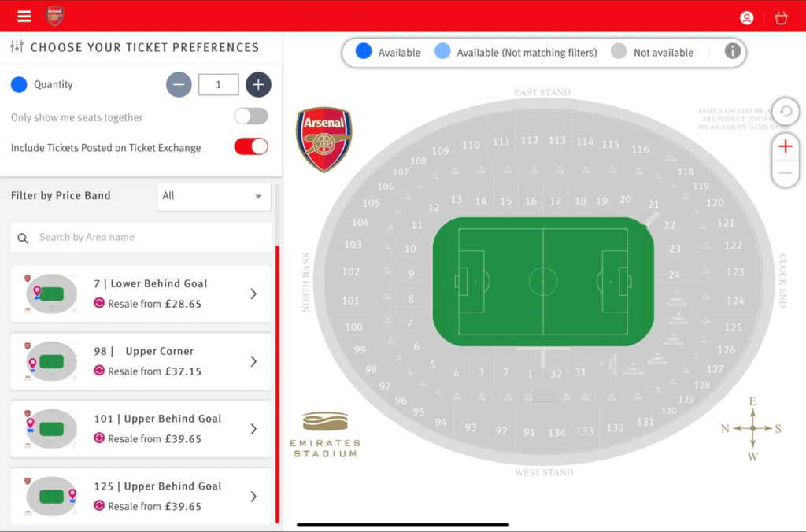806x532 pixels.
Task: Expand the 7 Lower Behind Goal listing
Action: point(141,294)
